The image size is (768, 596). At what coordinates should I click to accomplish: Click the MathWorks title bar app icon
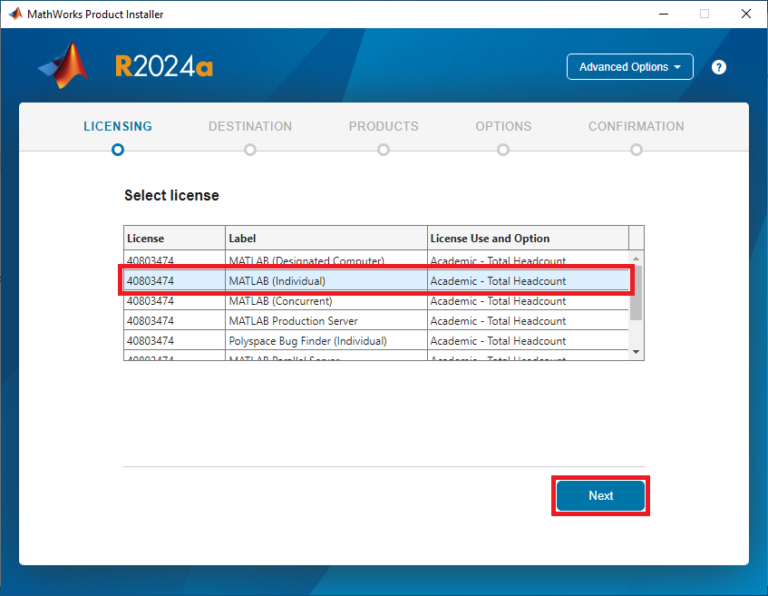pyautogui.click(x=15, y=14)
